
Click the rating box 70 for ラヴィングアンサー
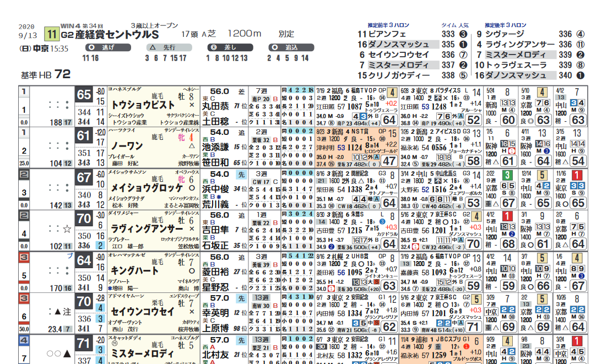point(84,219)
